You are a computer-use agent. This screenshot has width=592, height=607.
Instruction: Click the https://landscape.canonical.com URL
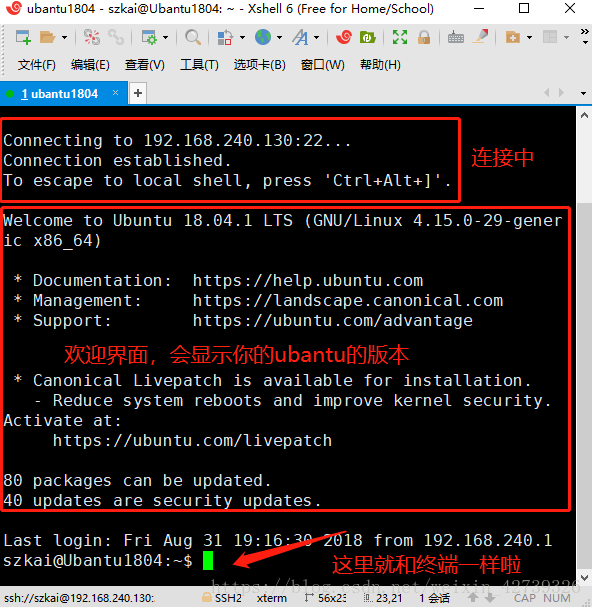pos(348,300)
